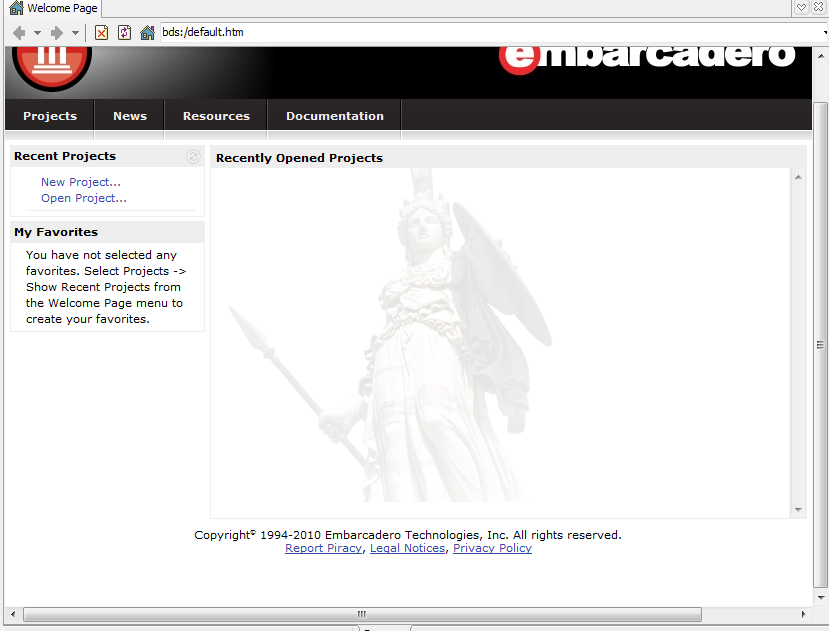The height and width of the screenshot is (631, 829).
Task: Select the Welcome Page tab
Action: click(53, 8)
